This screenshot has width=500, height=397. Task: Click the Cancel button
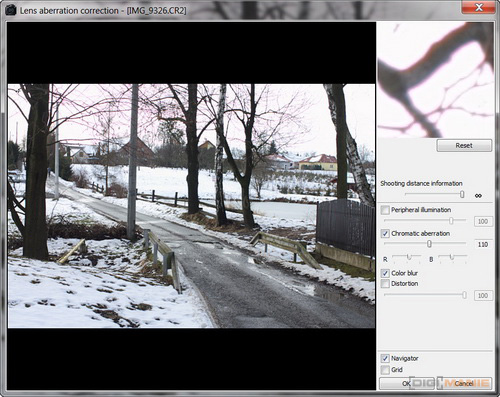pos(464,383)
